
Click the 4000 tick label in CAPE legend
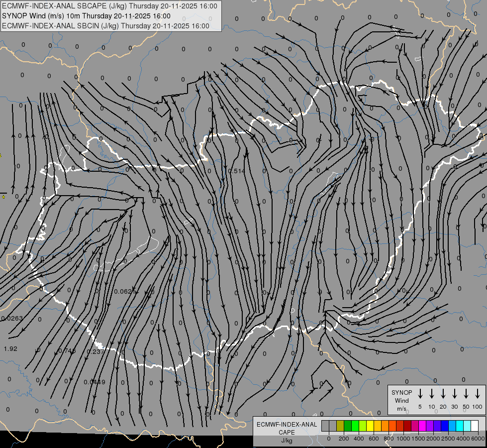click(463, 439)
